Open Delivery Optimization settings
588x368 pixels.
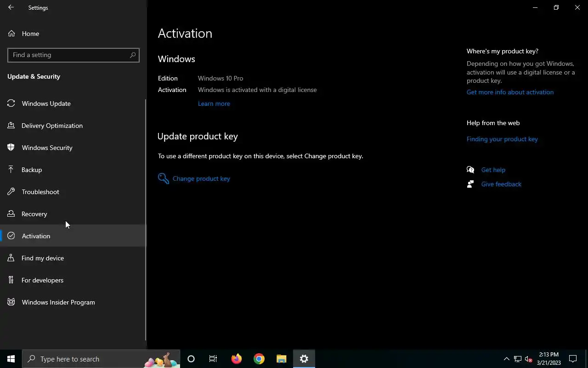73,126
